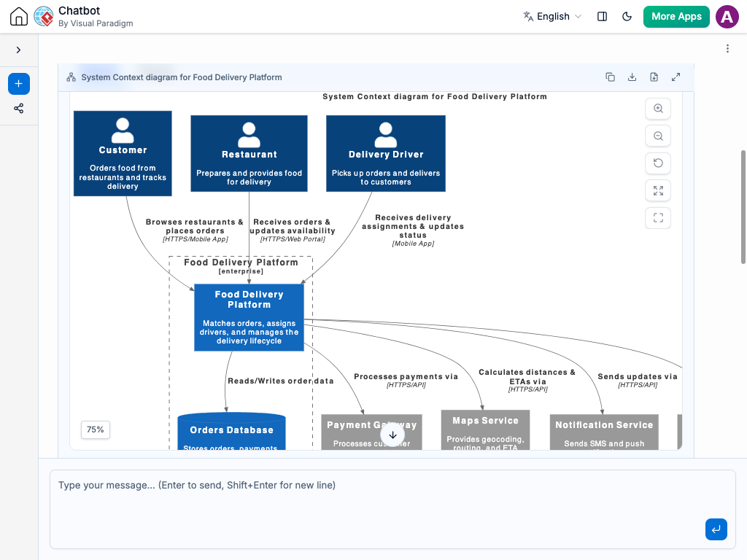Fit diagram to screen icon
This screenshot has height=560, width=747.
658,191
